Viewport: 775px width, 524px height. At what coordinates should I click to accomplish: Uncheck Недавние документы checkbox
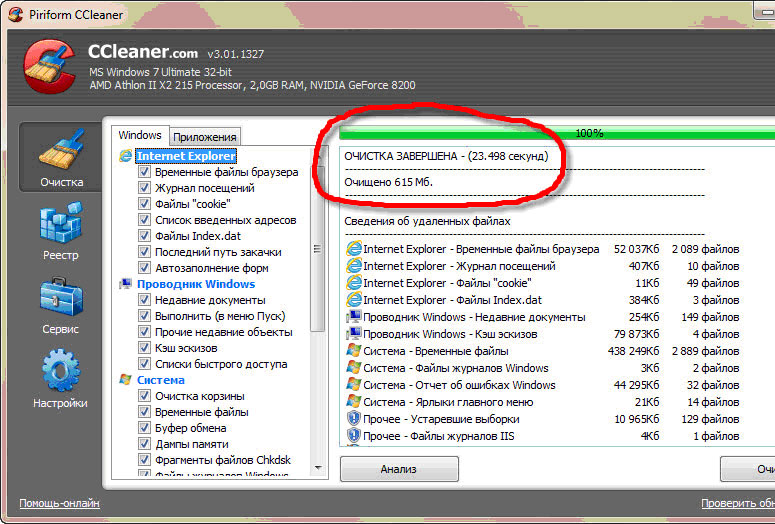click(x=144, y=300)
